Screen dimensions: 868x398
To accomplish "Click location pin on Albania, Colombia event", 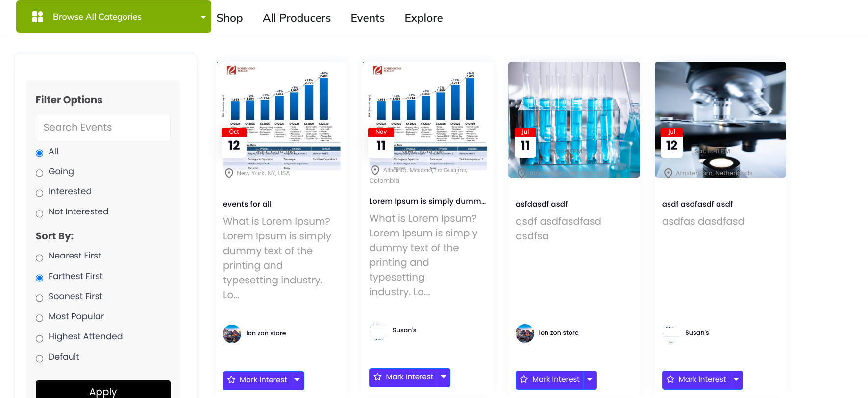I will click(x=375, y=170).
